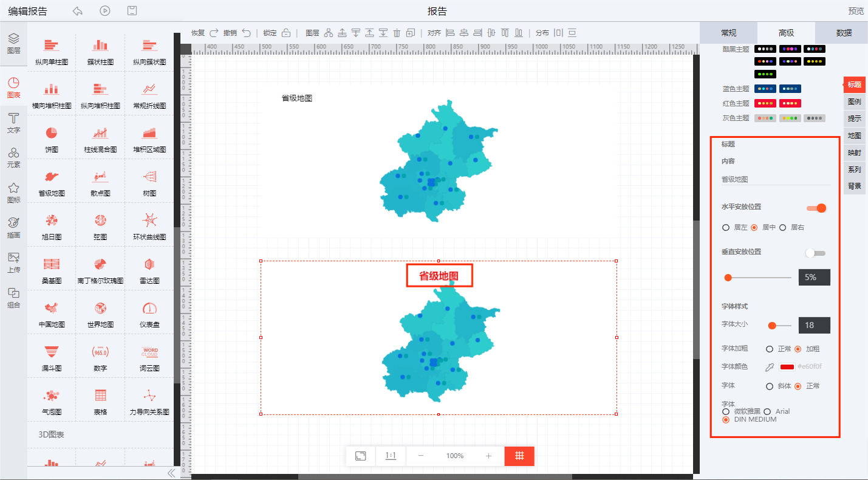Click the align right edges icon
Image resolution: width=868 pixels, height=480 pixels.
tap(477, 33)
